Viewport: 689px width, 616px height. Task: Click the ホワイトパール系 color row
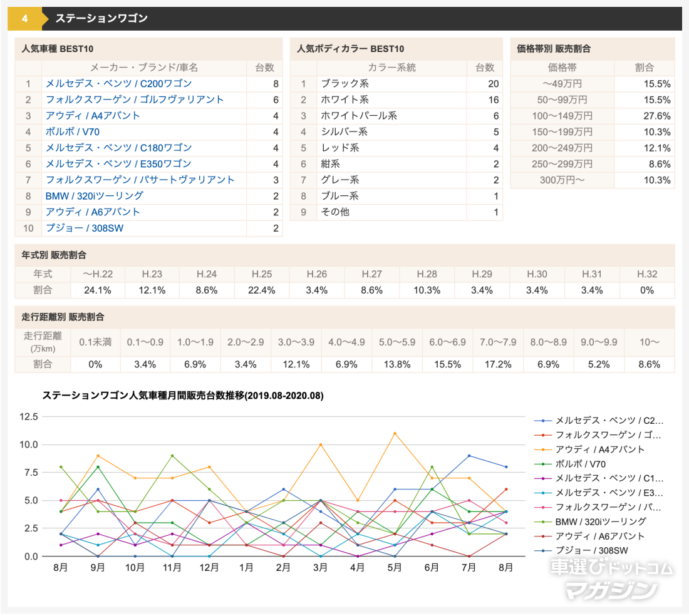coord(396,115)
